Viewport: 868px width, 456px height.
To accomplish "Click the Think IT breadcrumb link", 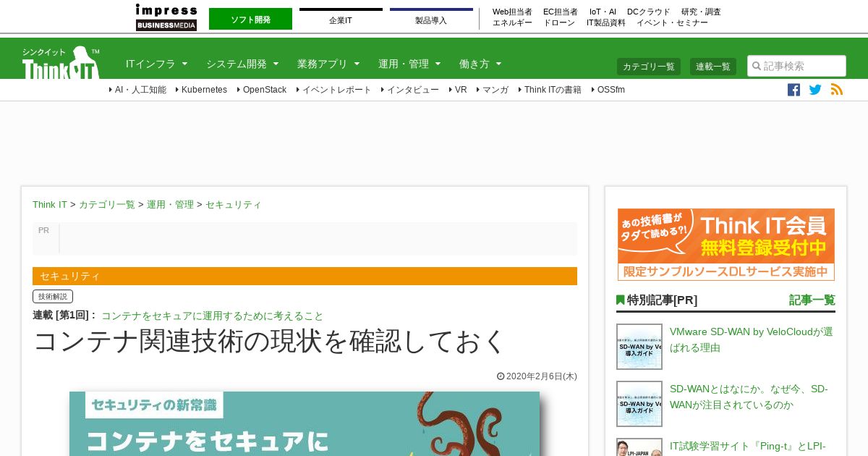I will coord(50,205).
